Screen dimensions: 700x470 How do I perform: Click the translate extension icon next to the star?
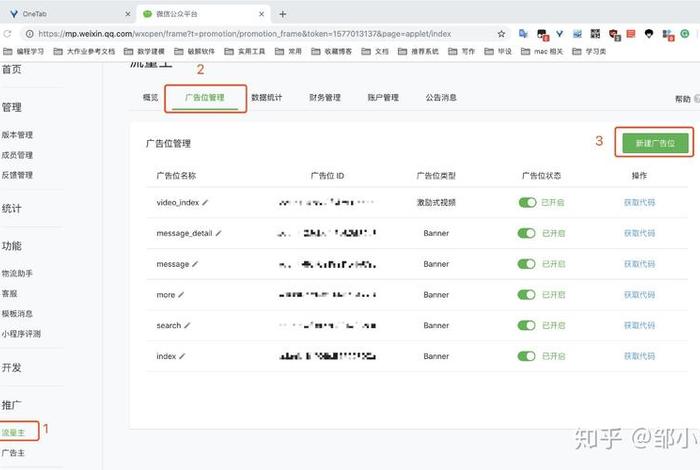523,34
